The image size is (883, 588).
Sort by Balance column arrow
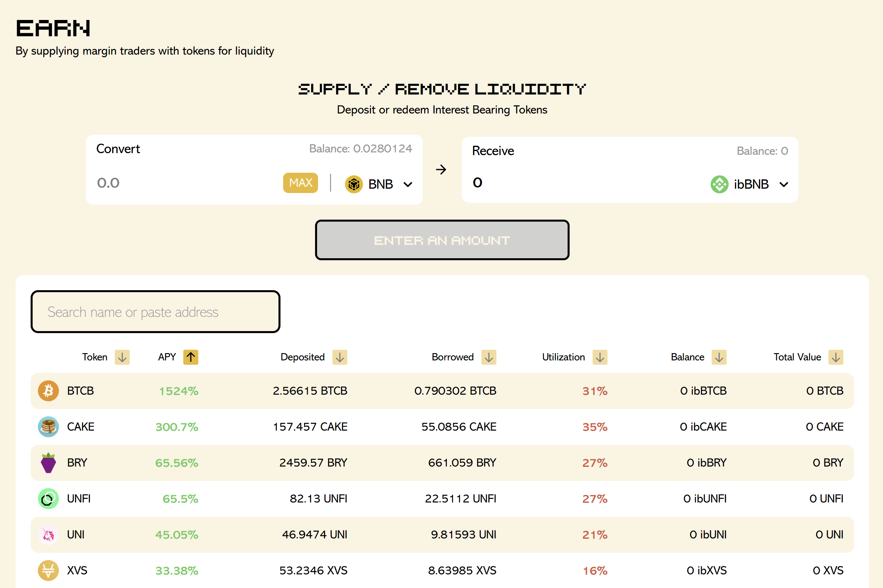tap(719, 357)
